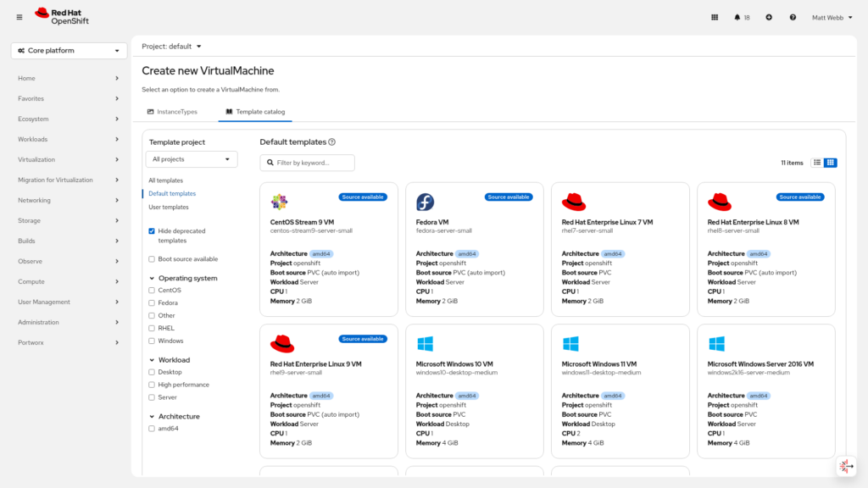
Task: Uncheck Hide deprecated templates checkbox
Action: (152, 230)
